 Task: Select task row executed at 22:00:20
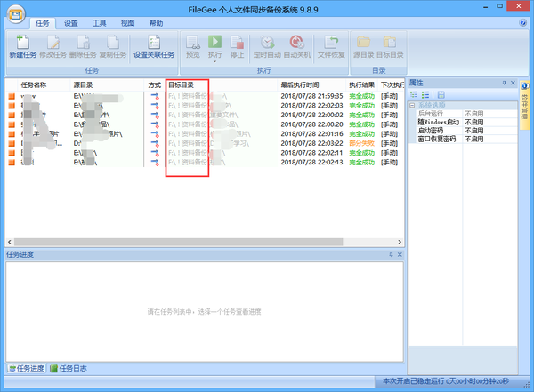point(205,124)
